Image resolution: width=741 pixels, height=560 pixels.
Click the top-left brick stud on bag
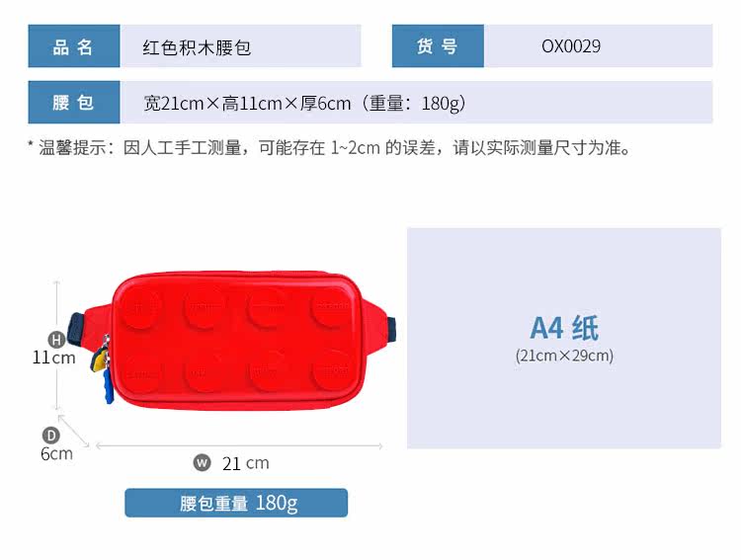[x=141, y=307]
